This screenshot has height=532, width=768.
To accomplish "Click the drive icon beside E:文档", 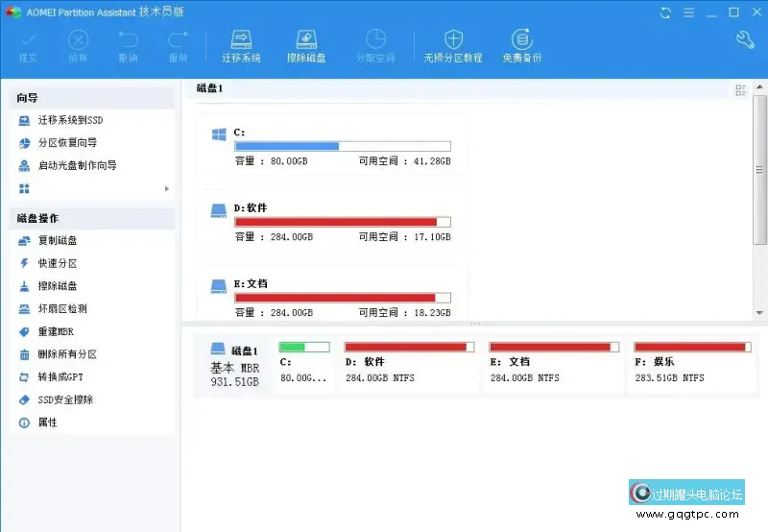I will pyautogui.click(x=219, y=286).
